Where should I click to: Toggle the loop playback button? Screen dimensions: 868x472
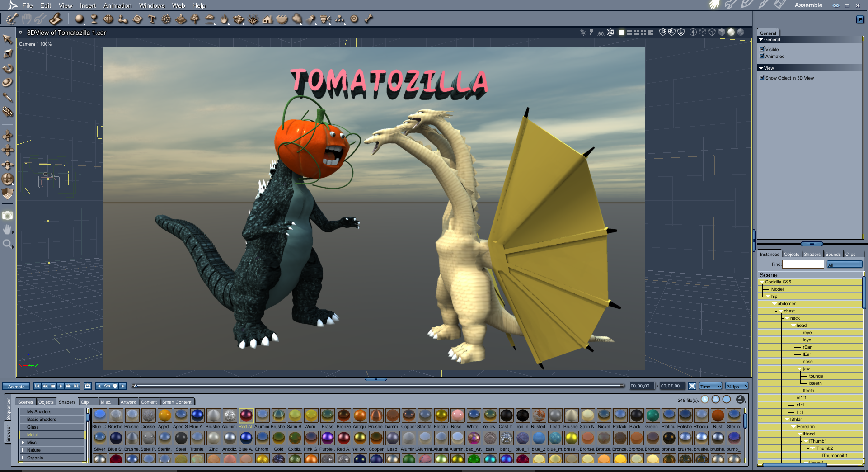click(x=88, y=386)
